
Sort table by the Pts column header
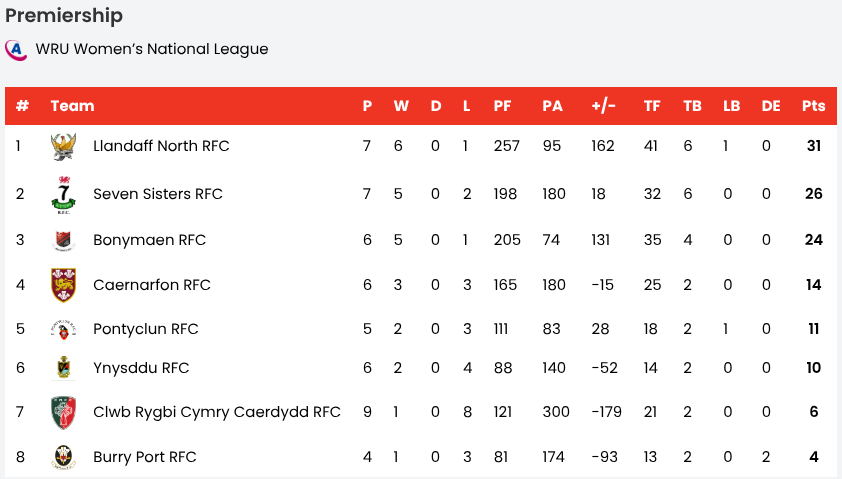point(813,106)
